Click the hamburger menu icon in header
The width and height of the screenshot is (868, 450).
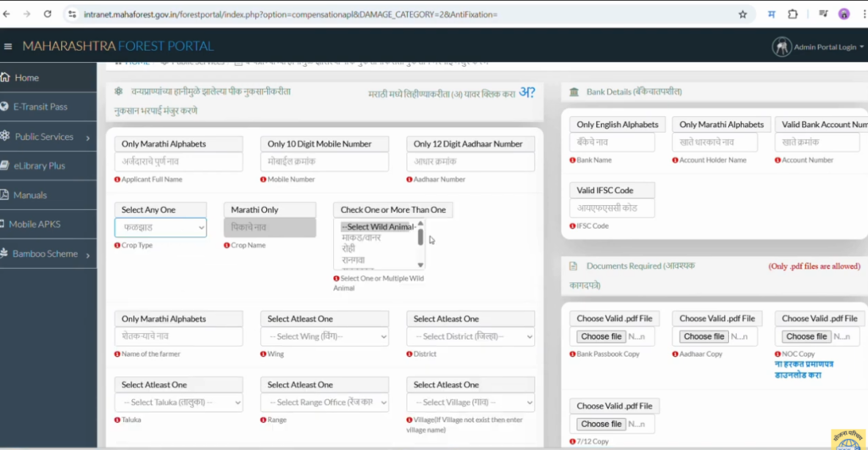tap(8, 46)
